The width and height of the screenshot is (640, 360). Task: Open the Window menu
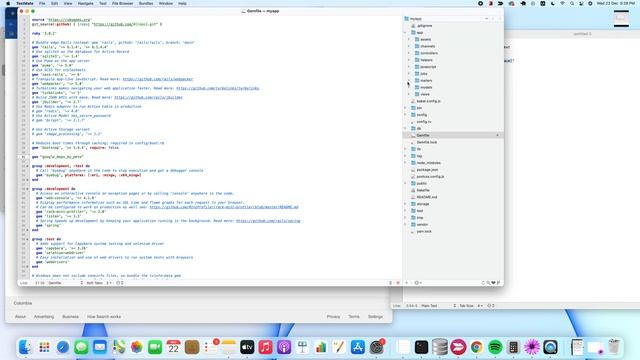point(166,3)
